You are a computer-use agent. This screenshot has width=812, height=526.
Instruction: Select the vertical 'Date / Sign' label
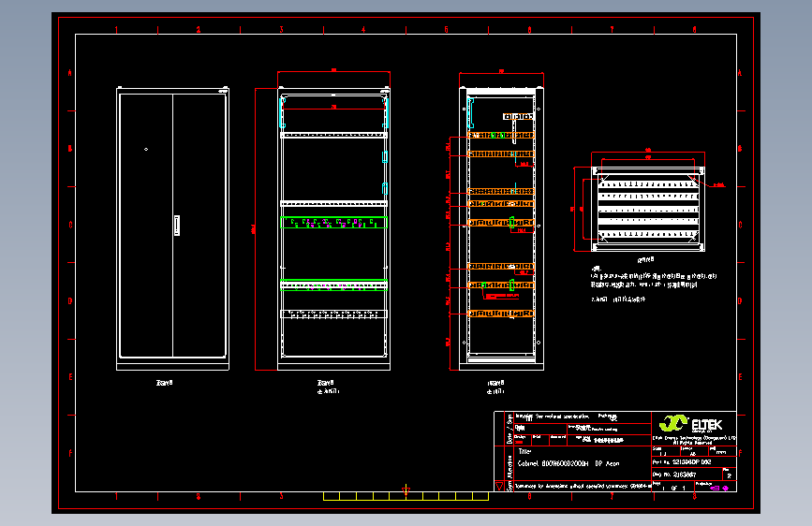[509, 430]
